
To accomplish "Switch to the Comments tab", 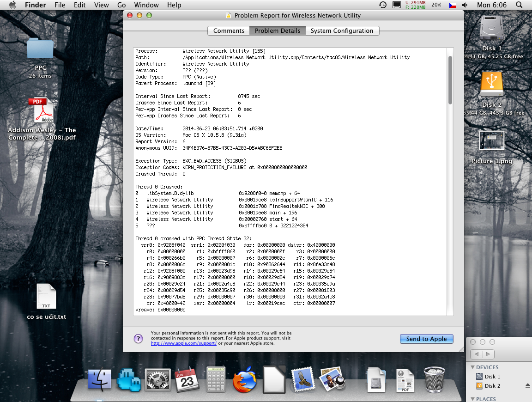I will [x=229, y=30].
